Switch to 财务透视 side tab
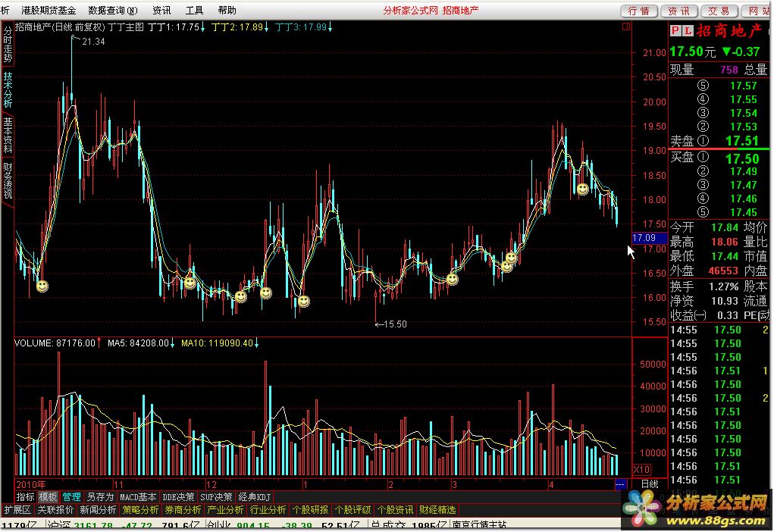The height and width of the screenshot is (532, 774). [8, 180]
